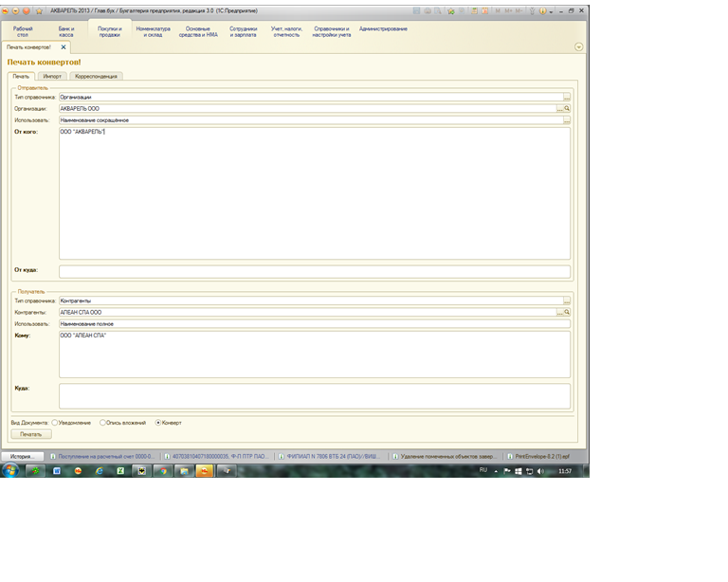Open the magnifier lookup for Контрагенты field
Viewport: 728px width, 582px height.
[567, 312]
